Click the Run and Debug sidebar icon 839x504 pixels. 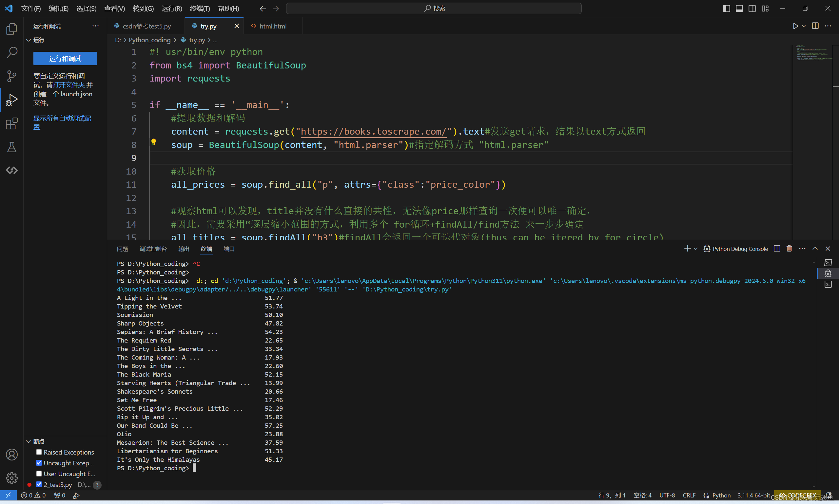[12, 99]
